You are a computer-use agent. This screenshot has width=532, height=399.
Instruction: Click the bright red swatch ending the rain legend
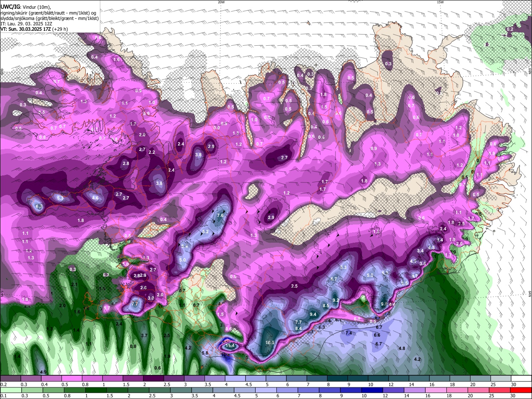(520, 390)
